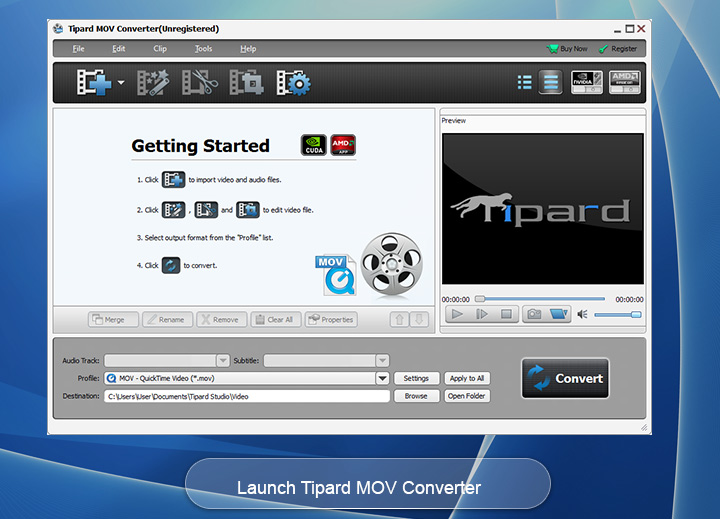Click the Register link
Screen dimensions: 720x519
[x=618, y=49]
